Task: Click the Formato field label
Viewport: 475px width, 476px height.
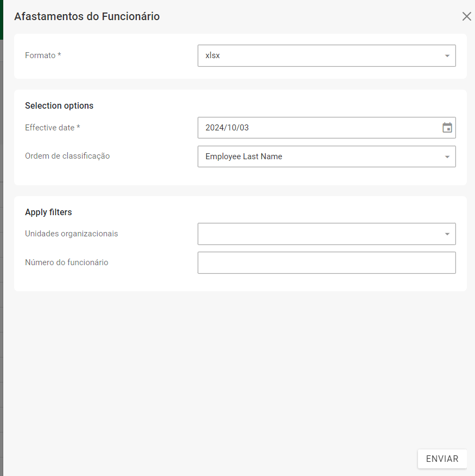Action: [x=43, y=55]
